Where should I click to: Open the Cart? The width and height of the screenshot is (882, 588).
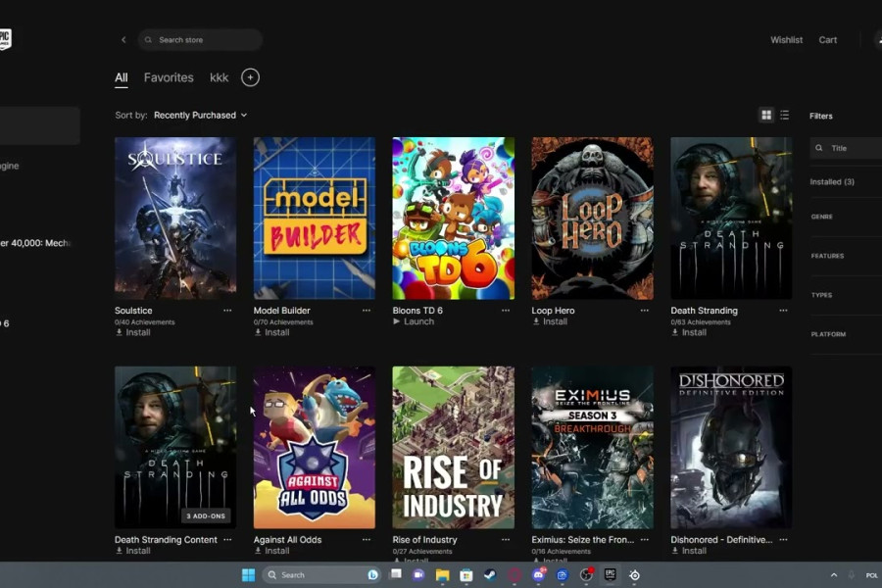827,40
